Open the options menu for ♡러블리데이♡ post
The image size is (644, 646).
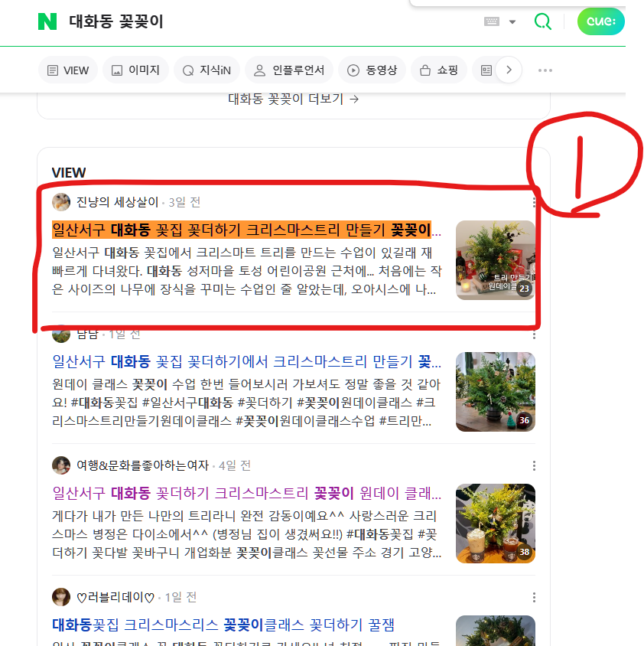(x=534, y=597)
